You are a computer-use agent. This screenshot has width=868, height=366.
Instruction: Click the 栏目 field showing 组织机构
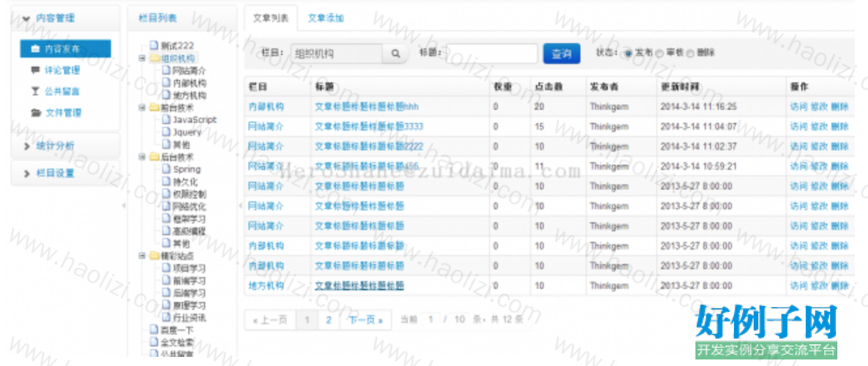point(336,54)
